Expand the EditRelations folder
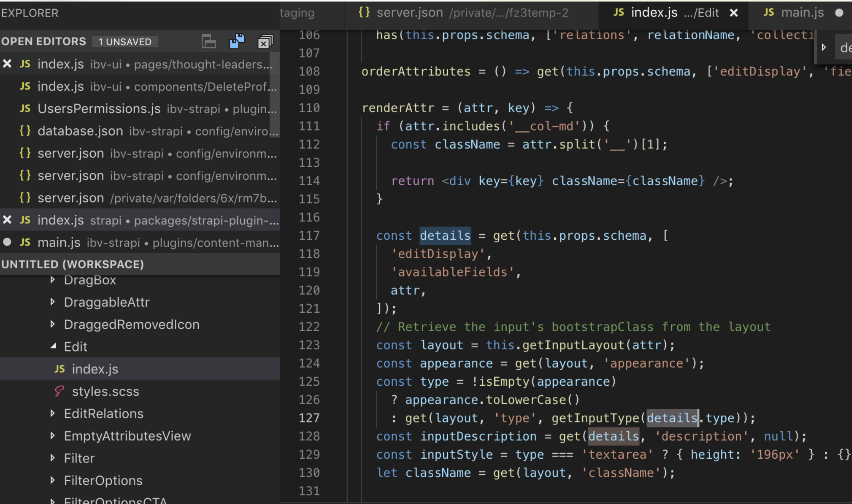The height and width of the screenshot is (504, 852). [x=53, y=413]
